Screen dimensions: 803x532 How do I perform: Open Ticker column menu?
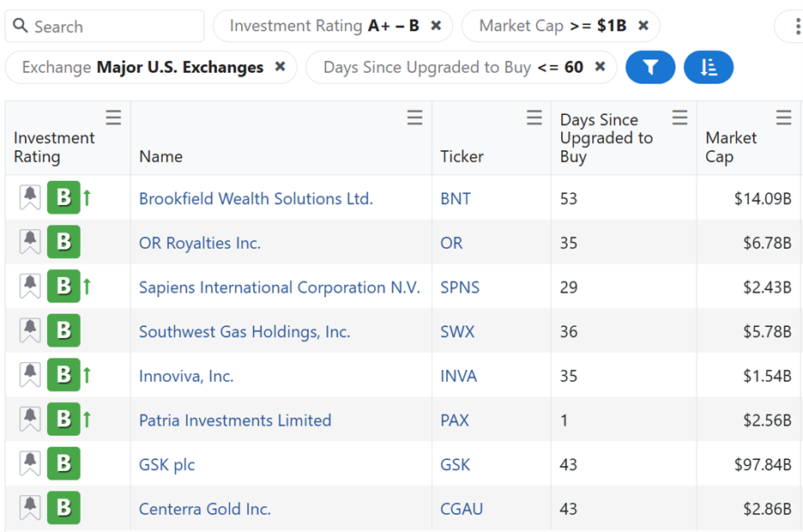click(534, 118)
